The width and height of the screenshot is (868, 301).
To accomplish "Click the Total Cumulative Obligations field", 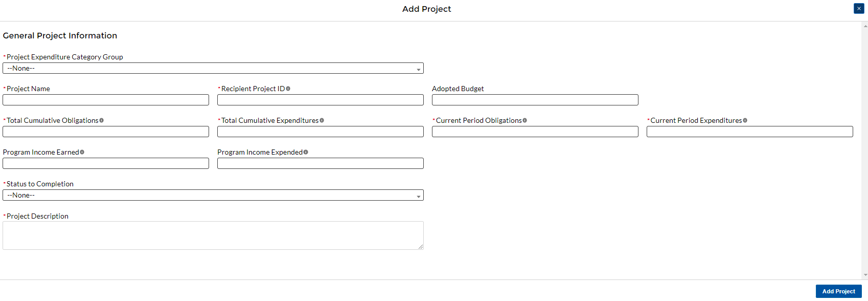I will coord(106,132).
